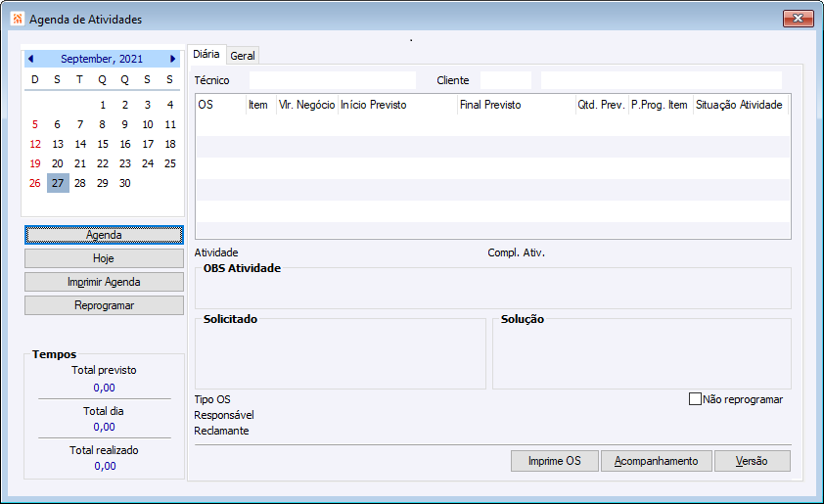
Task: Click the Total realizado value 0,00
Action: point(105,466)
